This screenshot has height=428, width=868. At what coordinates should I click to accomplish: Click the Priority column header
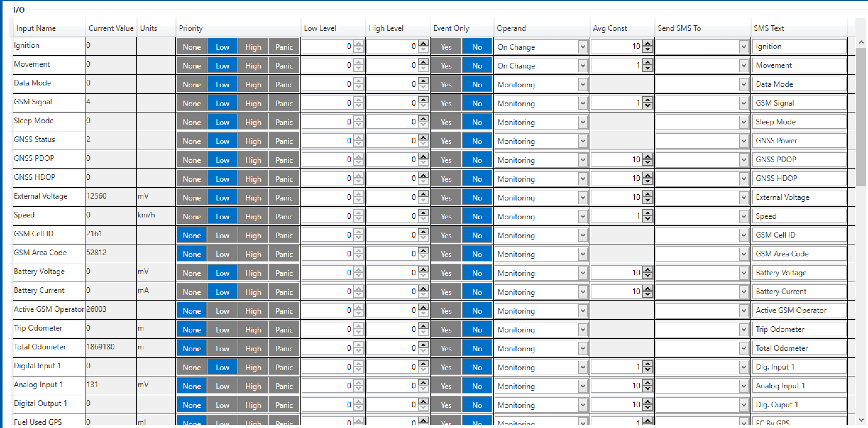(x=191, y=28)
